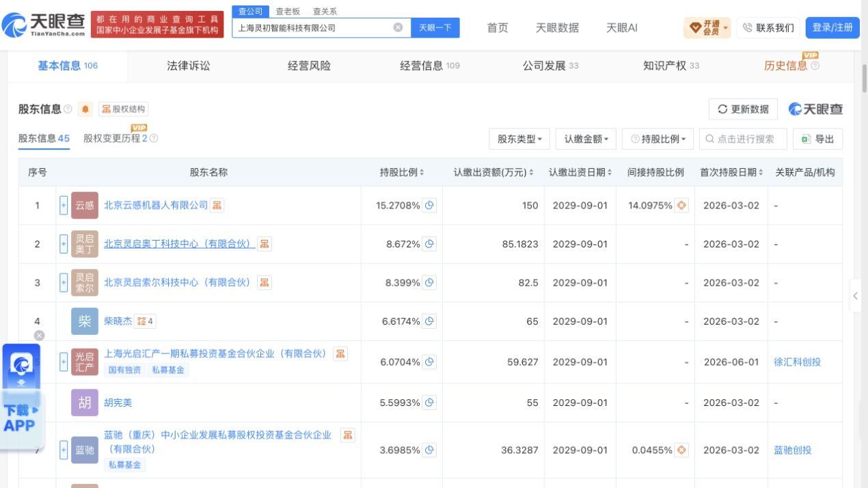Screen dimensions: 868x488
Task: Click the shareholder search field 点击进行搜索
Action: point(744,139)
